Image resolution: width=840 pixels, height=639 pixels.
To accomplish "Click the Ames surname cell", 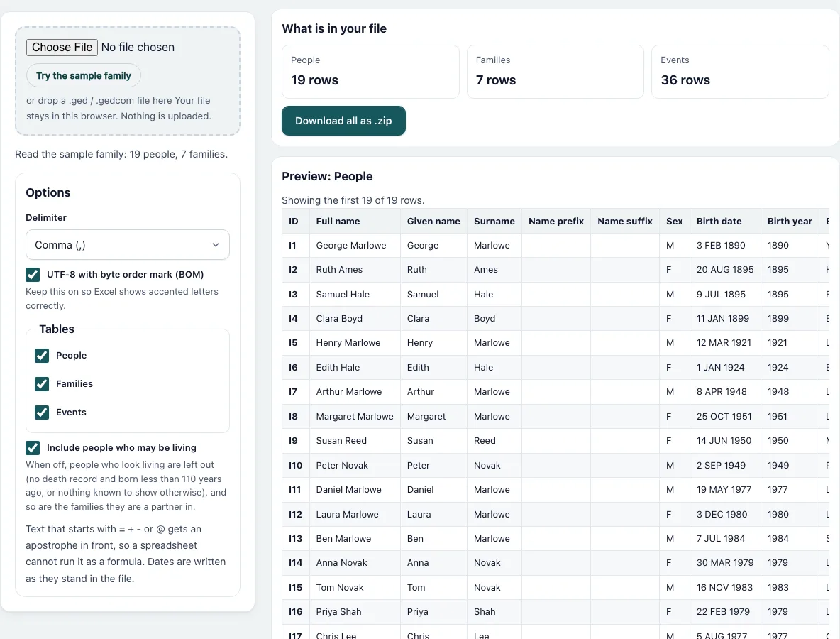I will point(494,270).
